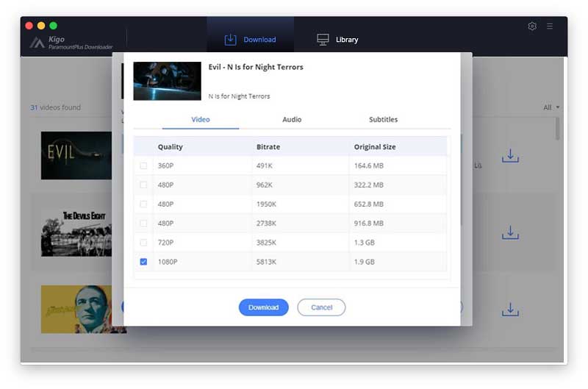Select the Video tab in the dialog
The image size is (588, 389).
coord(201,120)
